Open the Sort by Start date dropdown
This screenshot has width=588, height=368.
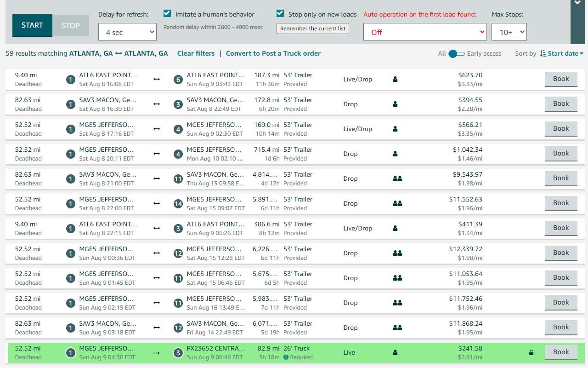[x=562, y=53]
